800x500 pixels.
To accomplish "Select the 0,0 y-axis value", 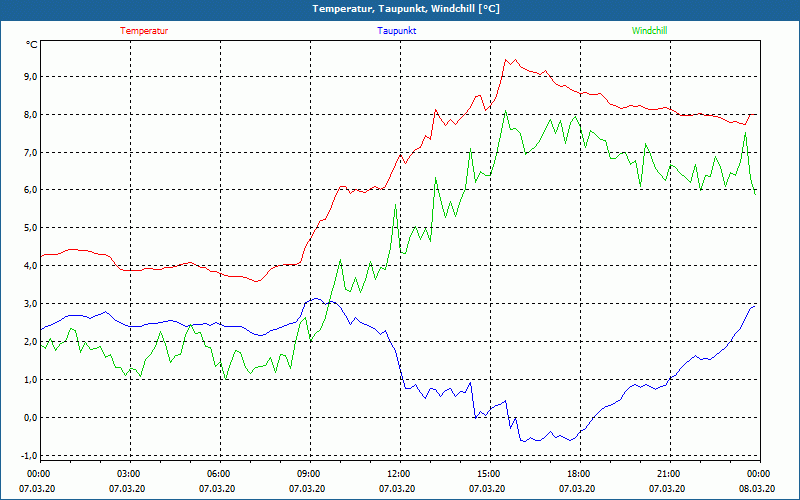I will pos(31,417).
